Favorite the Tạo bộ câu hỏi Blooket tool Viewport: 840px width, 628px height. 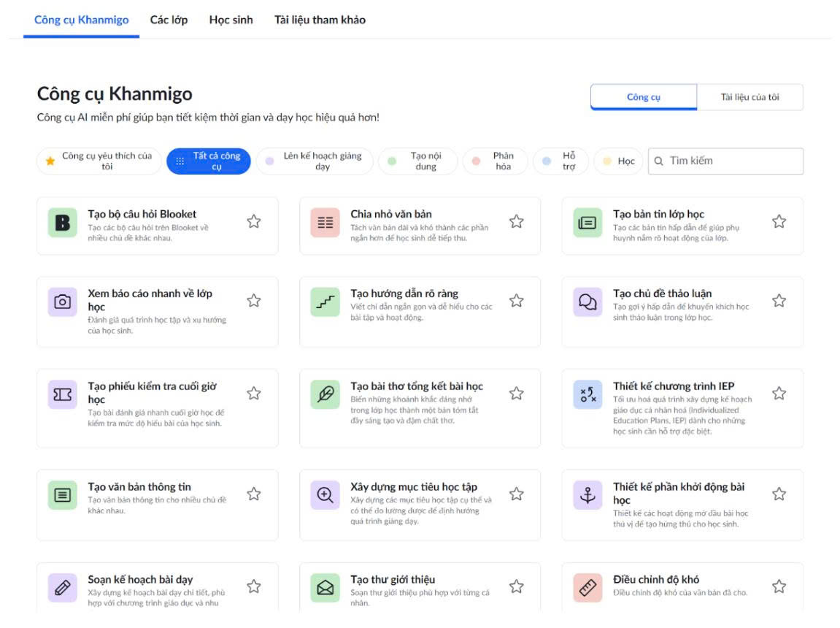click(254, 221)
